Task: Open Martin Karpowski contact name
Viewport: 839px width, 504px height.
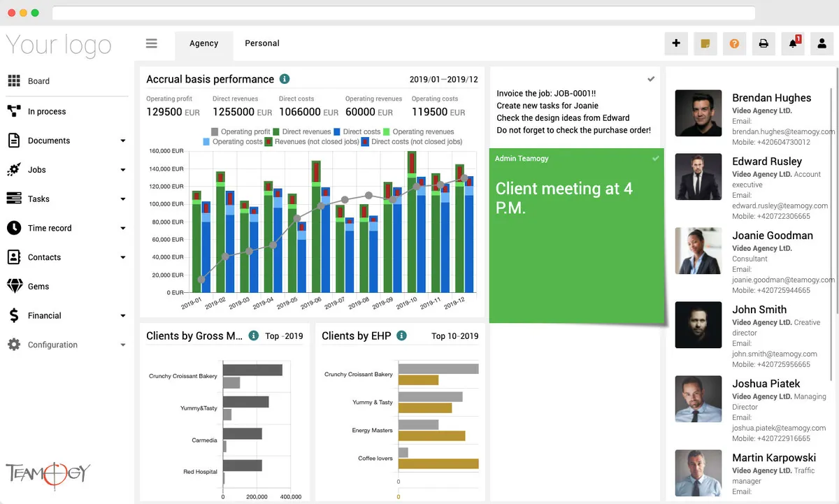Action: point(774,458)
